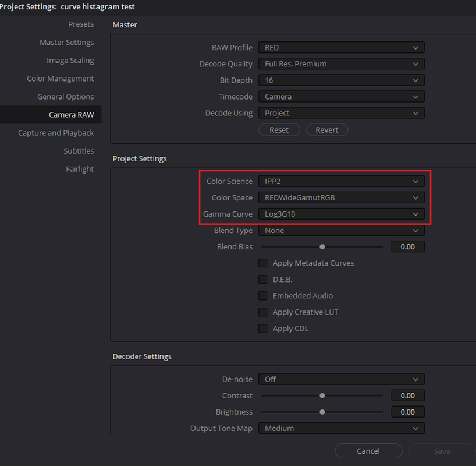Image resolution: width=476 pixels, height=466 pixels.
Task: Check the Embedded Audio option
Action: [x=263, y=296]
